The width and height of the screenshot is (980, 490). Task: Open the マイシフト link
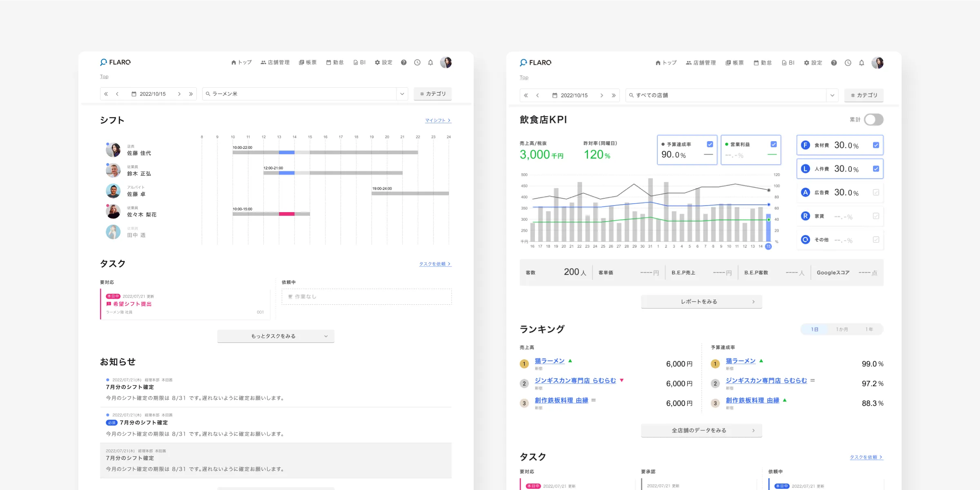tap(438, 120)
